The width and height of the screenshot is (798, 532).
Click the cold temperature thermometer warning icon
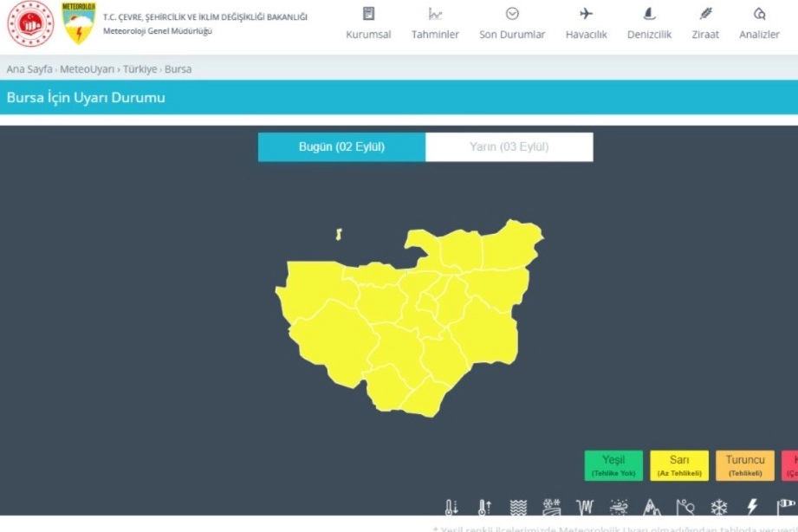(451, 508)
